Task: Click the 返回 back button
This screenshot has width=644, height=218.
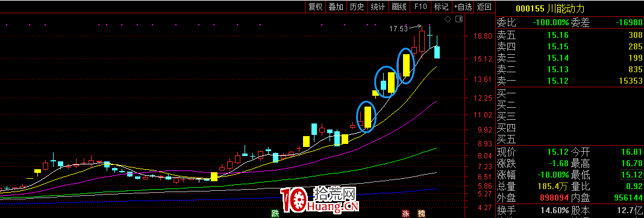Action: pos(484,7)
